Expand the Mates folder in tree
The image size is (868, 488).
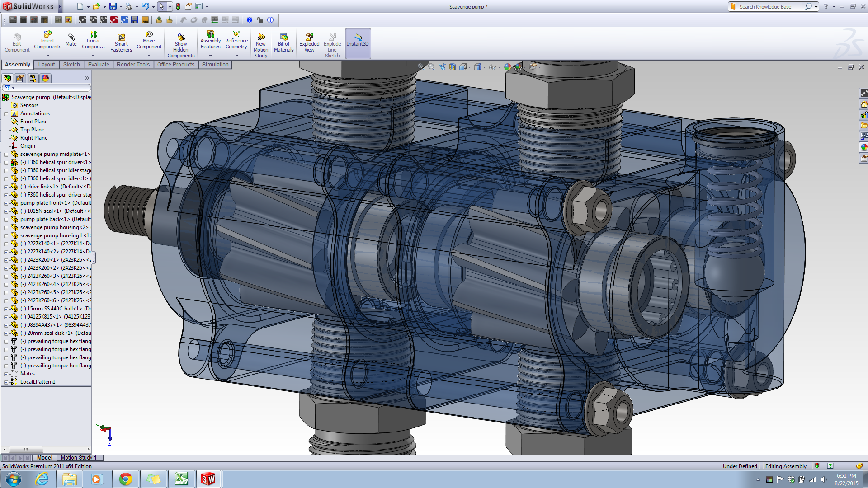(x=6, y=374)
